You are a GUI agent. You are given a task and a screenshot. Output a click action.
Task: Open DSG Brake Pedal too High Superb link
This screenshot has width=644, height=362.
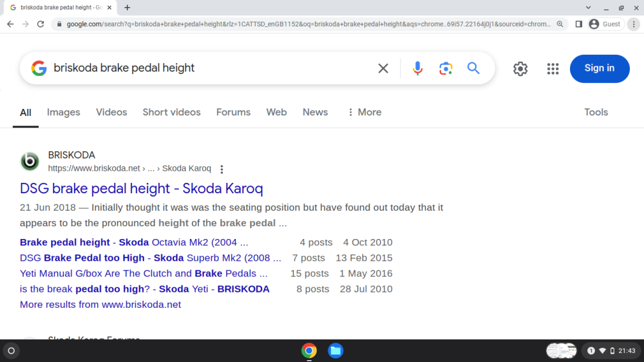150,258
